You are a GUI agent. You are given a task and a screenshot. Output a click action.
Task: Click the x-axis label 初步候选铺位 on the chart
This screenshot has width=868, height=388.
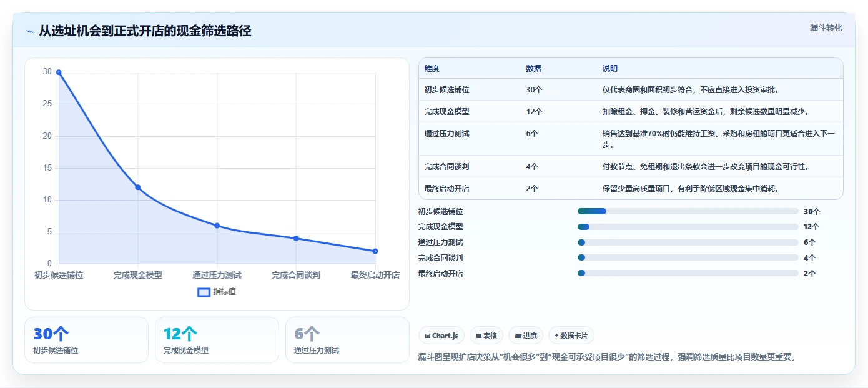click(x=59, y=275)
